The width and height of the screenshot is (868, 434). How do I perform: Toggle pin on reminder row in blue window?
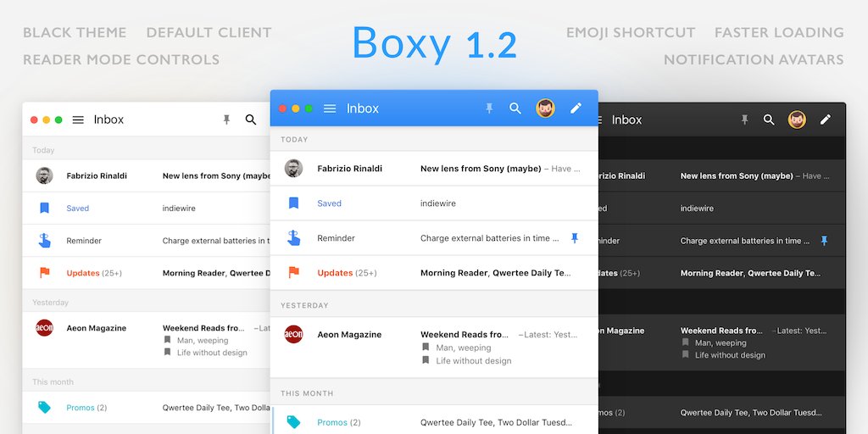575,238
